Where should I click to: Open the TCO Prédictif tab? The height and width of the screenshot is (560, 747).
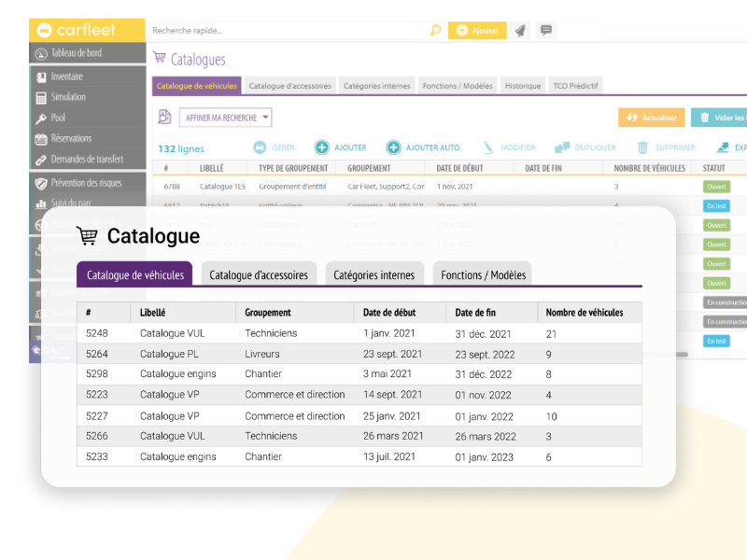click(575, 86)
